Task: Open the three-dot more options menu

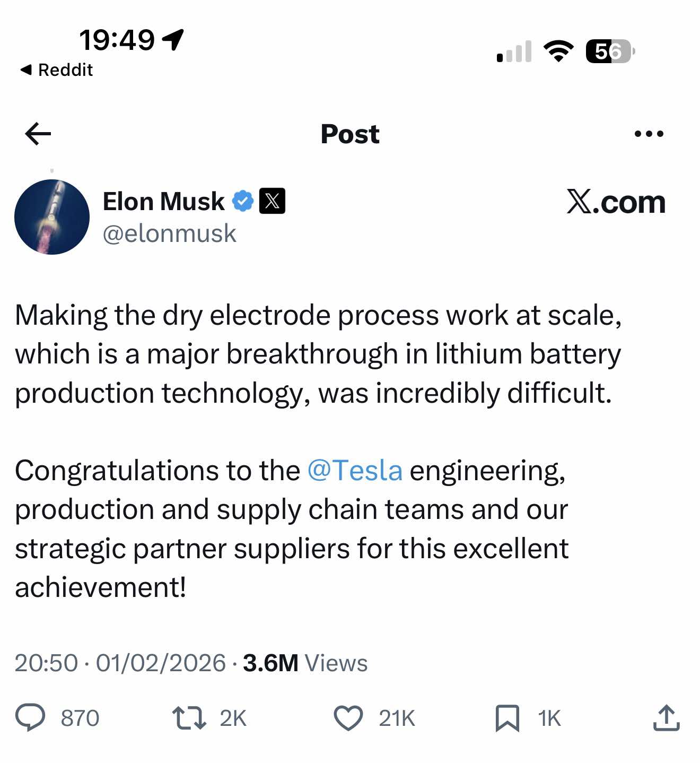Action: 649,134
